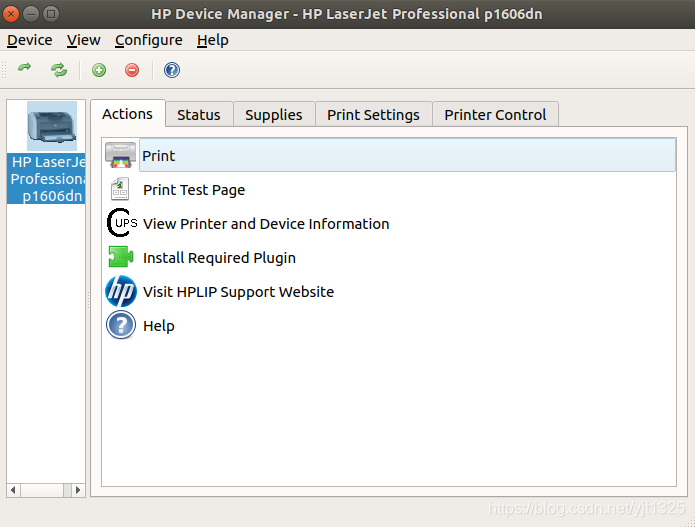The width and height of the screenshot is (695, 527).
Task: Click the green send-fax arrow toolbar icon
Action: coord(25,68)
